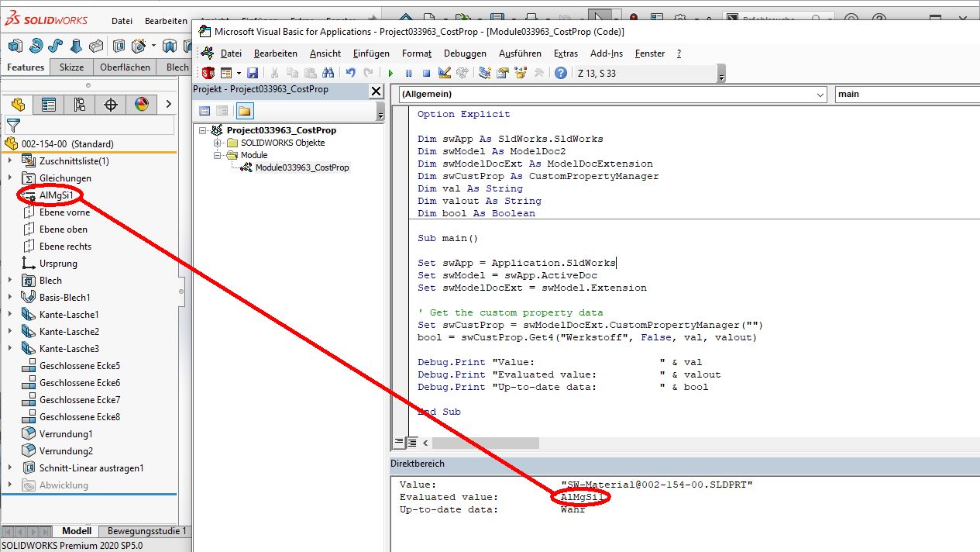Click Insert UserForm icon in VBA toolbar

[x=226, y=73]
